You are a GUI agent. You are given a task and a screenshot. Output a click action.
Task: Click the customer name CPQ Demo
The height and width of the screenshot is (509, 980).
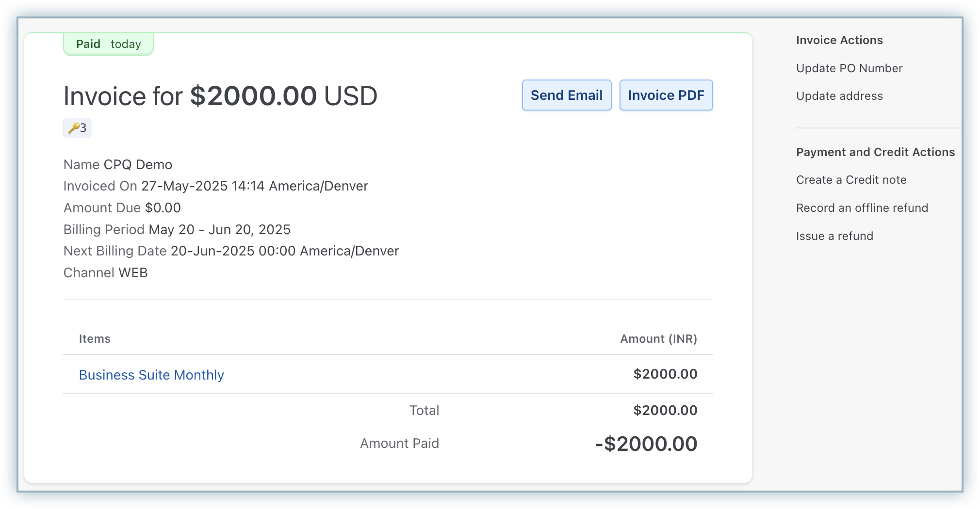(x=138, y=165)
